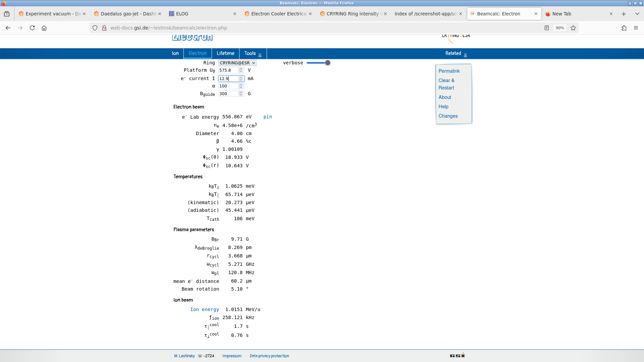The width and height of the screenshot is (644, 362).
Task: Click Permalink in the Related menu
Action: [449, 71]
